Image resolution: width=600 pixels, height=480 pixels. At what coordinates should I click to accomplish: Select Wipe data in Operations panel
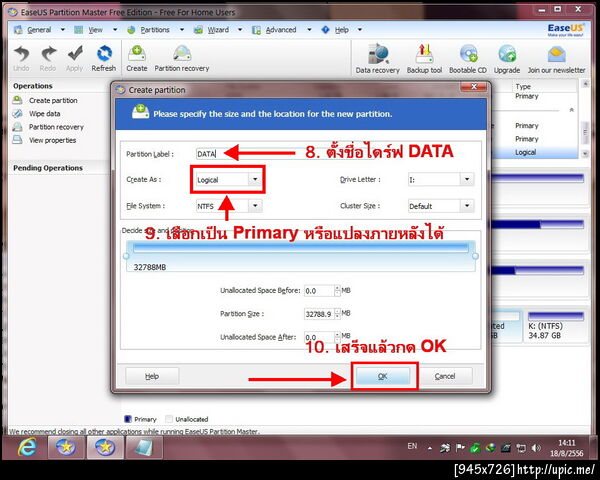tap(44, 114)
